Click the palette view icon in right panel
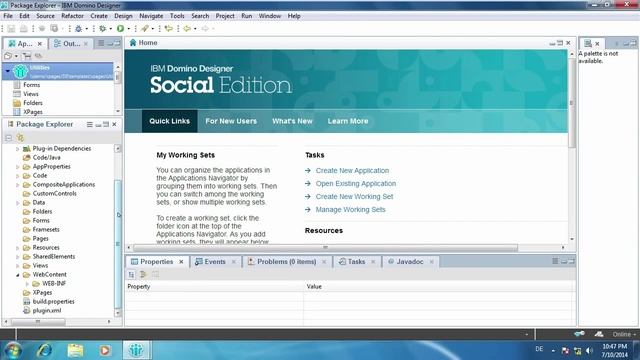 588,43
